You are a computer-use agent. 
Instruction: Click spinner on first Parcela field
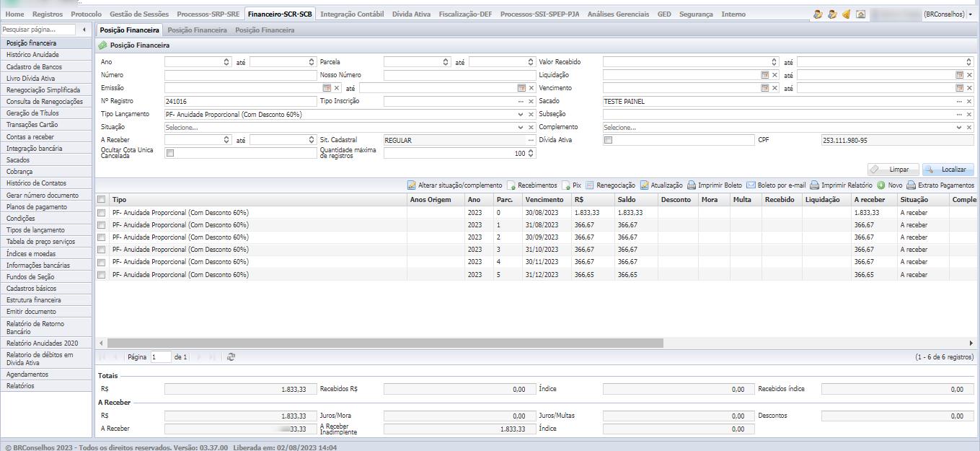point(446,62)
